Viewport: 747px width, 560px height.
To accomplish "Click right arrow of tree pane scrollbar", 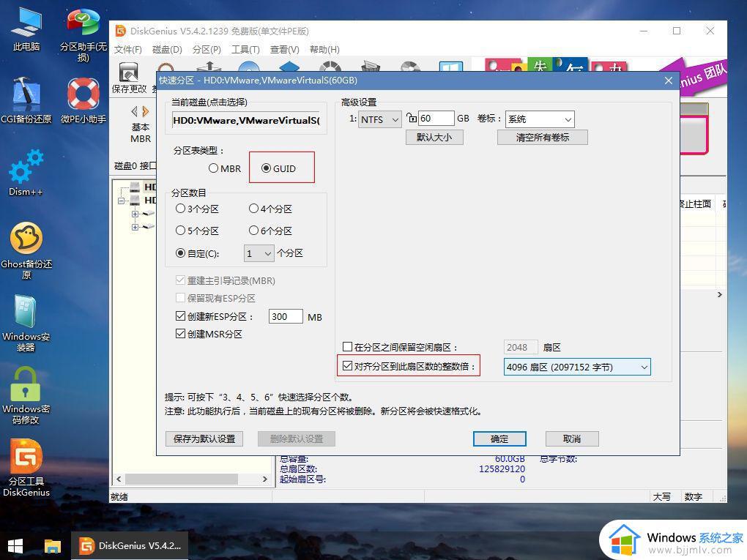I will coord(265,479).
